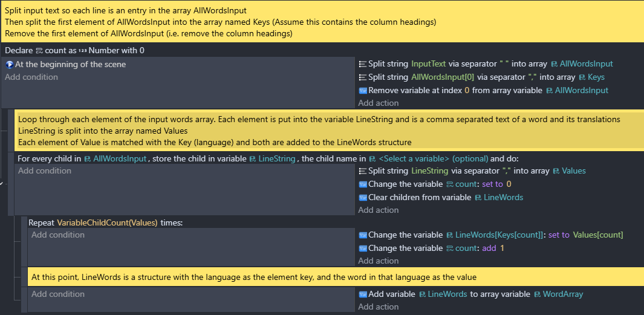The image size is (644, 315).
Task: Select the 'Declare count as Number with 0' line
Action: 75,51
